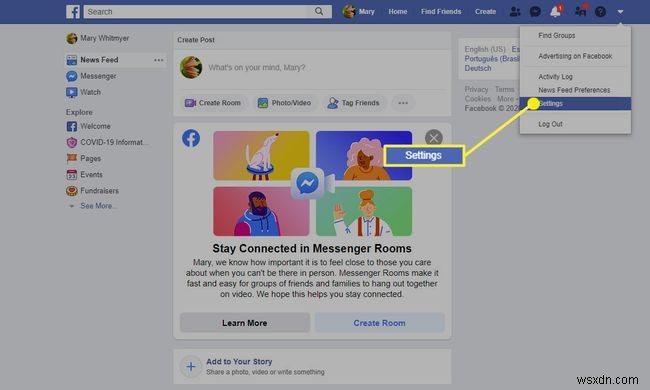Viewport: 650px width, 390px height.
Task: Click the Messenger sidebar icon
Action: (72, 76)
